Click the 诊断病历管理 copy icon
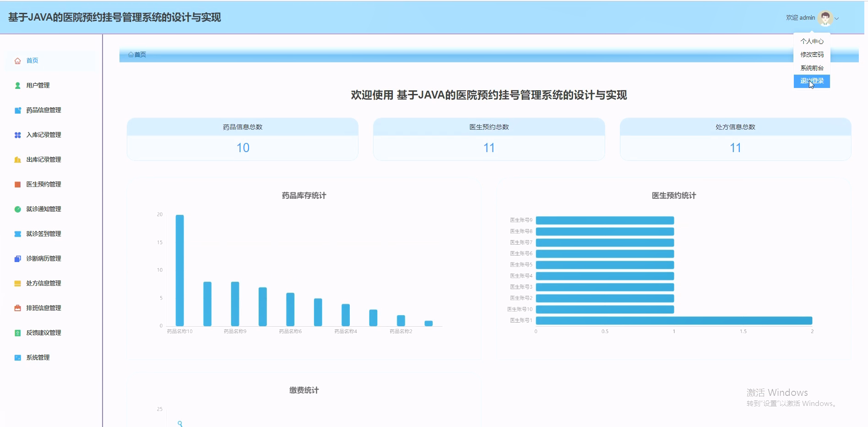Image resolution: width=868 pixels, height=427 pixels. (17, 259)
